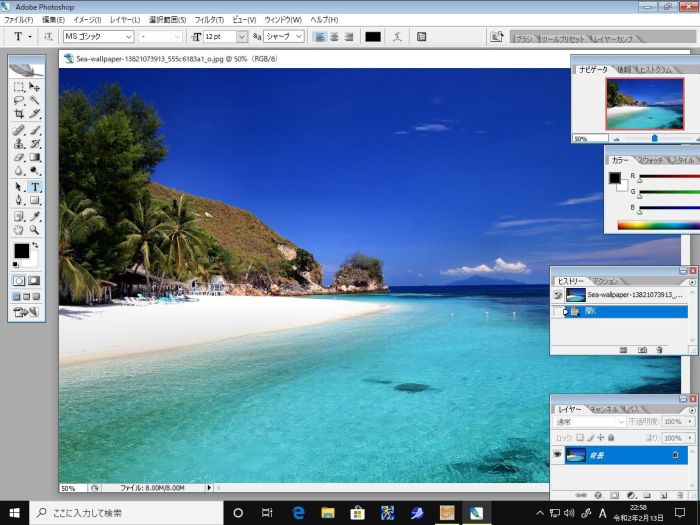Image resolution: width=700 pixels, height=525 pixels.
Task: Select the Rectangular Marquee tool
Action: coord(19,87)
